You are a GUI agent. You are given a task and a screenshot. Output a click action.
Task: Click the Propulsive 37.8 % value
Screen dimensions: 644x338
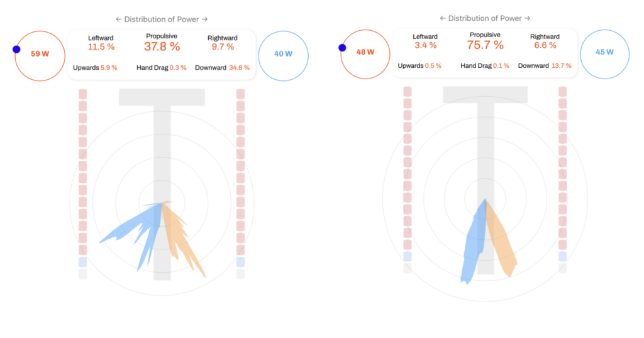point(162,46)
